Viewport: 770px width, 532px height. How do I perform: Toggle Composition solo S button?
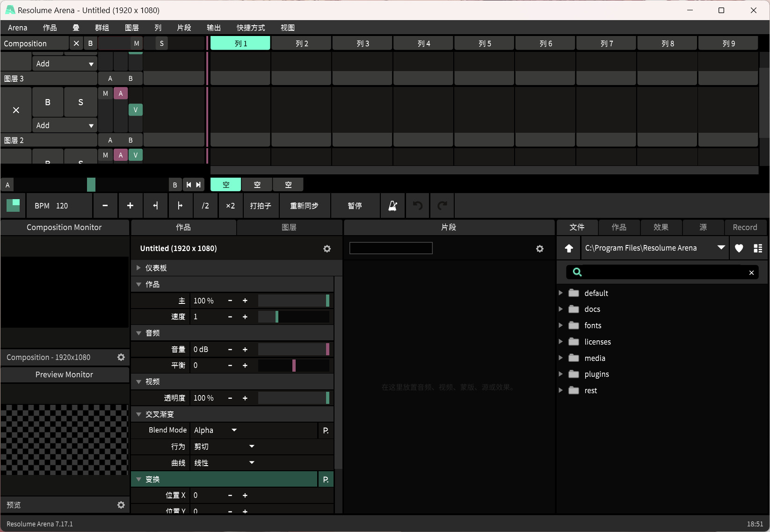tap(162, 43)
